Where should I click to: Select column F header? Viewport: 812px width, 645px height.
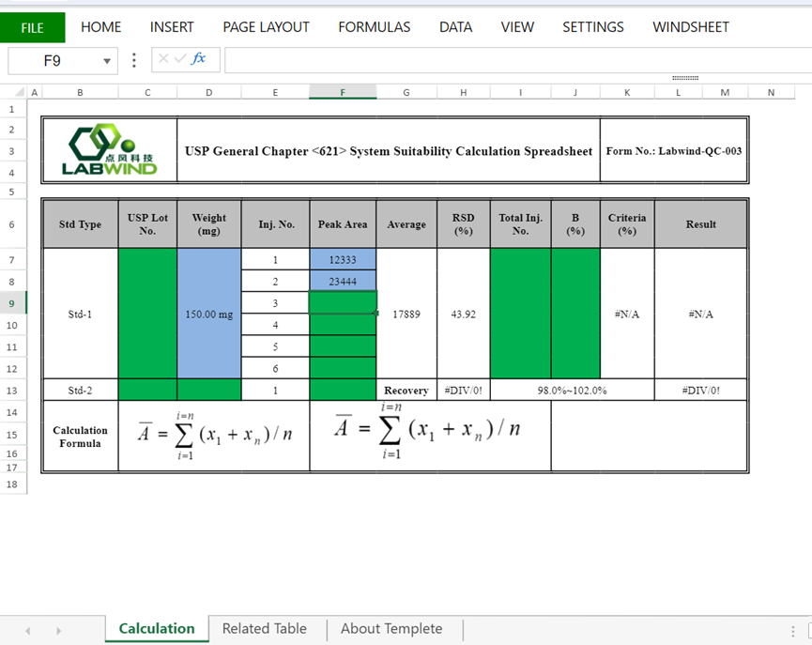tap(343, 92)
